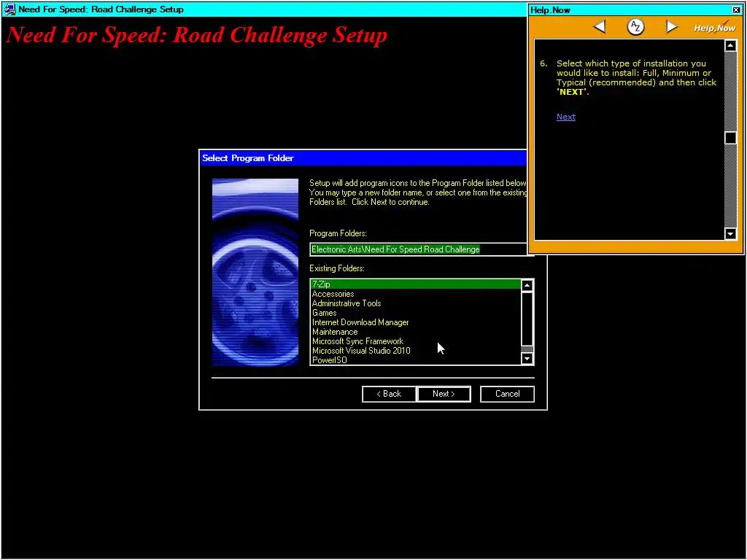
Task: Click the Select Program Folder title bar
Action: (363, 158)
